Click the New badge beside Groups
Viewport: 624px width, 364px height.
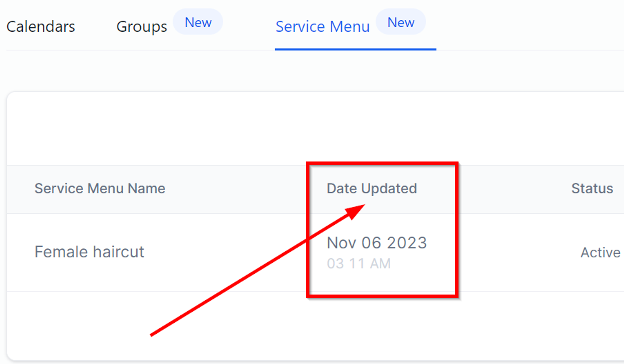[198, 22]
